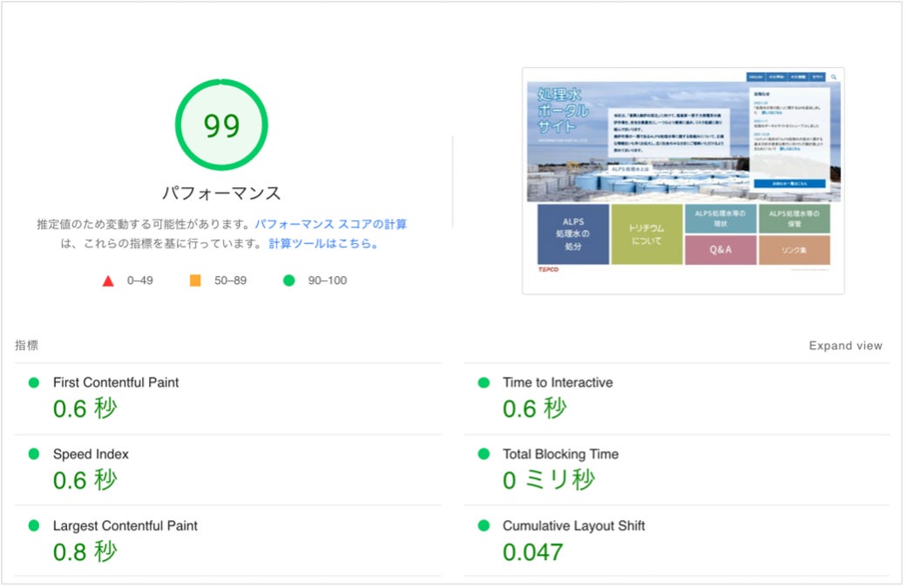The height and width of the screenshot is (588, 907).
Task: Click the green dot beside Speed Index
Action: pyautogui.click(x=34, y=454)
